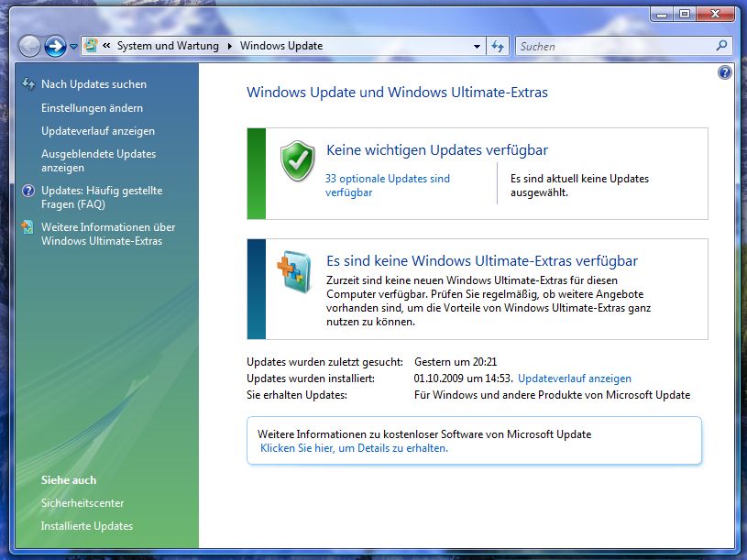The height and width of the screenshot is (560, 747).
Task: Open help via blue question mark icon
Action: point(725,72)
